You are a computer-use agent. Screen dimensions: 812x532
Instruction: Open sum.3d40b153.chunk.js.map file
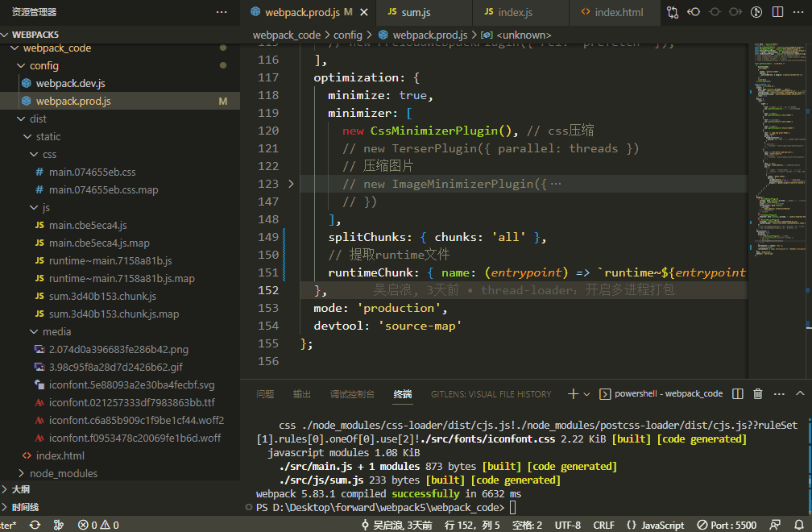tap(119, 314)
